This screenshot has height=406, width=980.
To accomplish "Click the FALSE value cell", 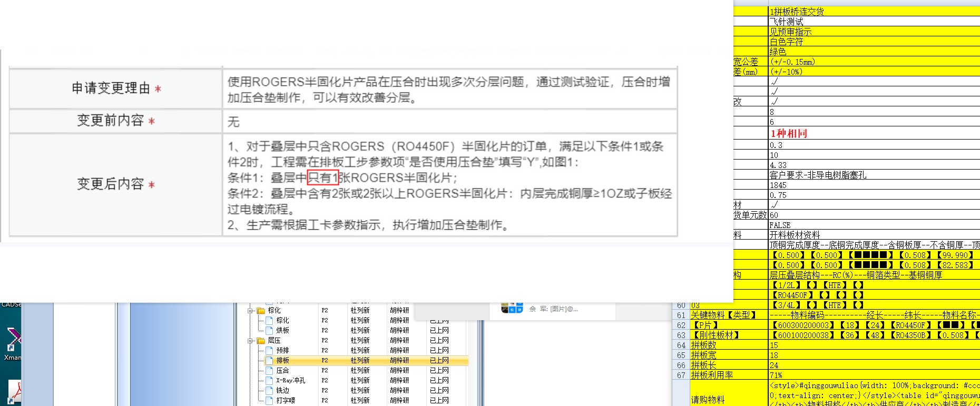I will [874, 225].
